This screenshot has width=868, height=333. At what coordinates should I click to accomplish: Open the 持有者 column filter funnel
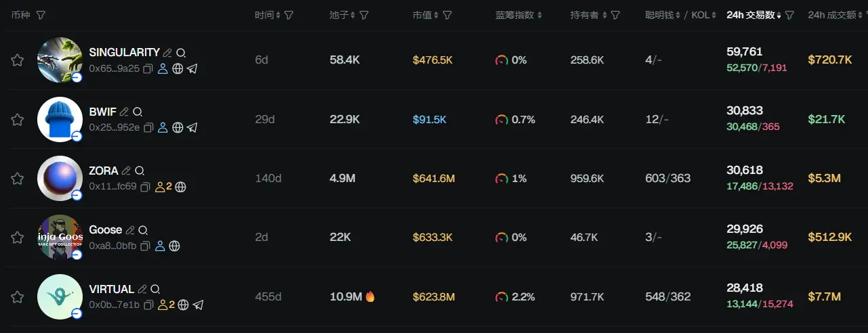pos(615,15)
